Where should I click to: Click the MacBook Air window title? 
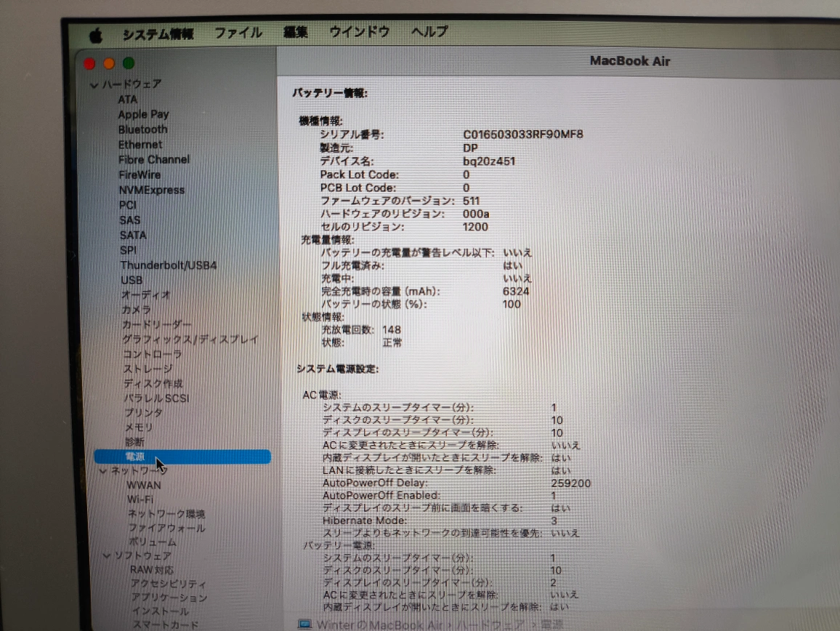630,61
